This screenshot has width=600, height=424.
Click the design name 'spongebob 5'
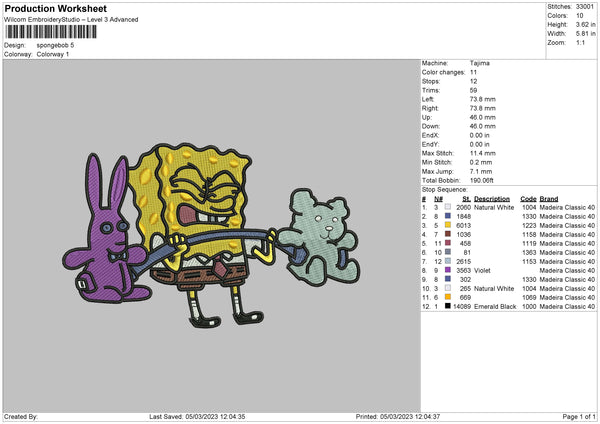tap(55, 45)
